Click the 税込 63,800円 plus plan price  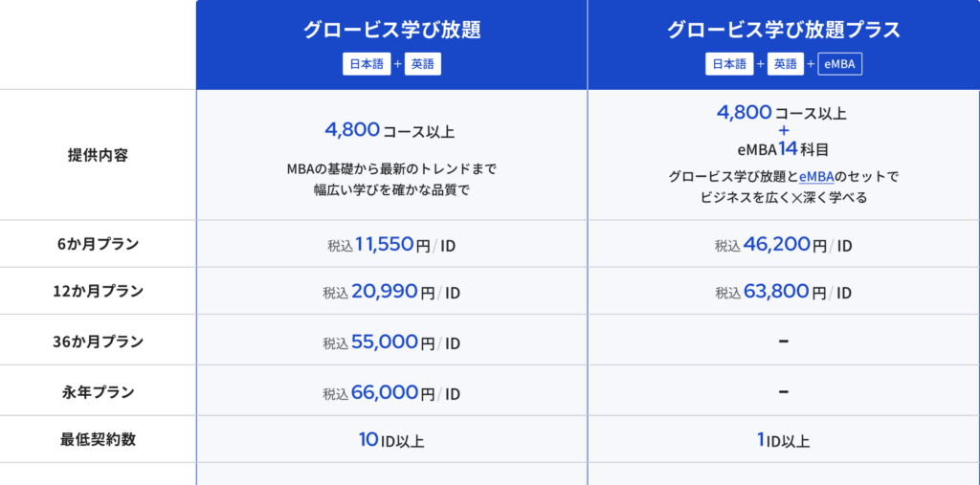click(783, 292)
